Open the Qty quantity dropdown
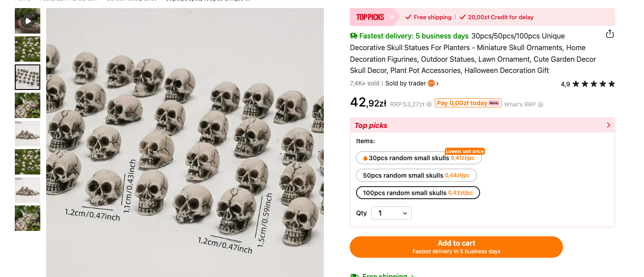Screen dimensions: 644x277 tap(391, 213)
